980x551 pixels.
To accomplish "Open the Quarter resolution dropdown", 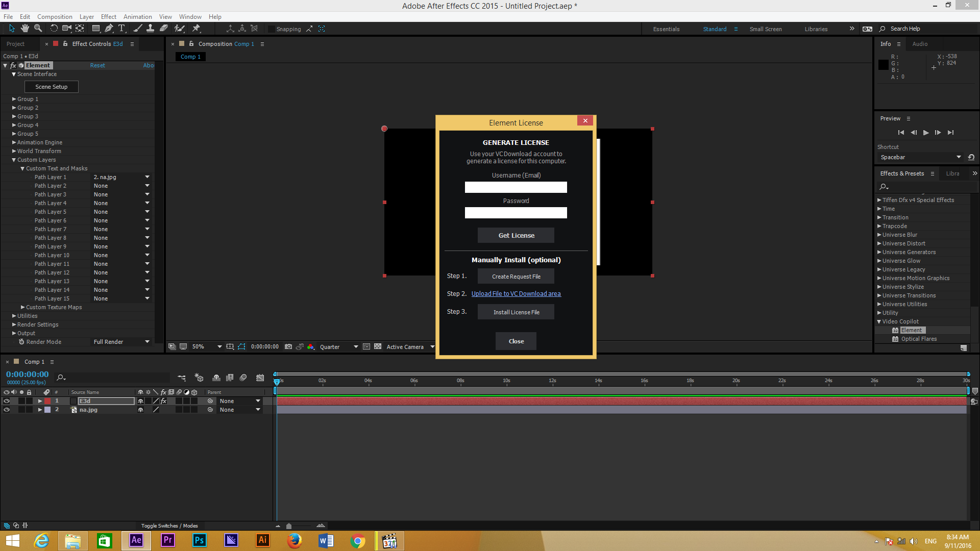I will pos(339,347).
